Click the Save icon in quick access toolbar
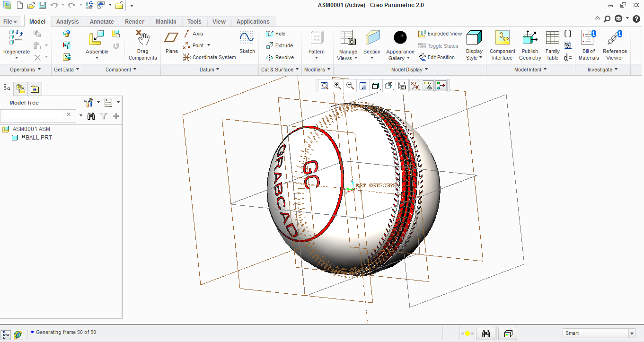Viewport: 644px width, 342px height. (x=42, y=5)
